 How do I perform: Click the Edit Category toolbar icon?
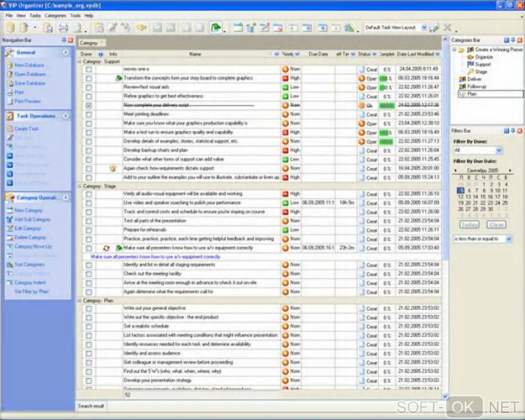point(265,27)
